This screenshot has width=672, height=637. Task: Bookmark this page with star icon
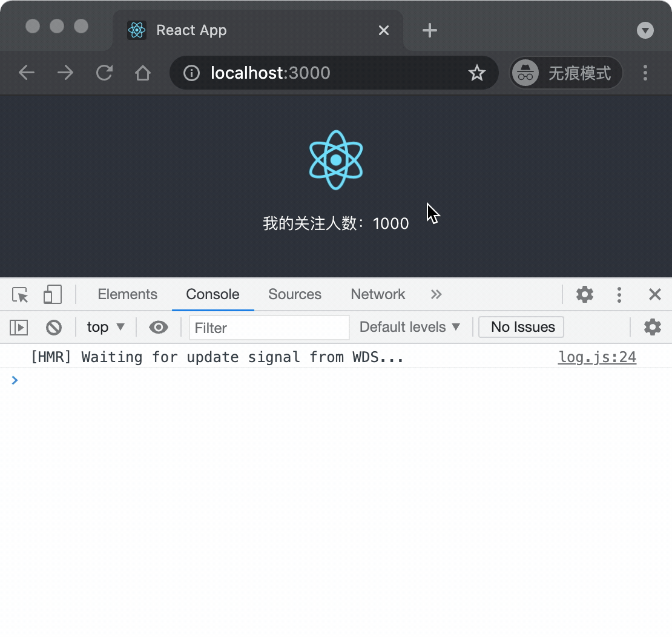[x=477, y=73]
